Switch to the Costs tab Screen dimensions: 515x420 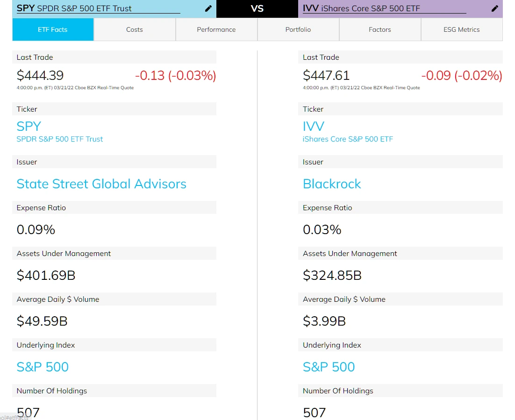click(135, 29)
